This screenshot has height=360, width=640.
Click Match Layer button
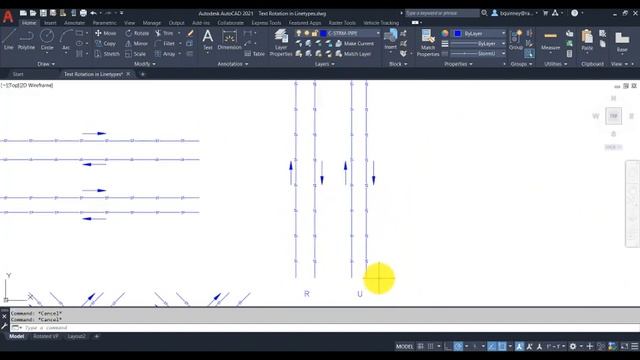point(353,53)
